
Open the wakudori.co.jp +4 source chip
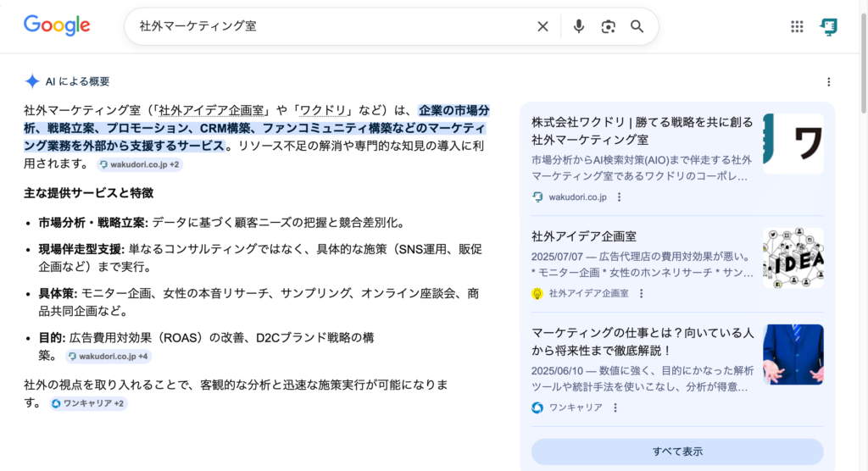tap(108, 356)
